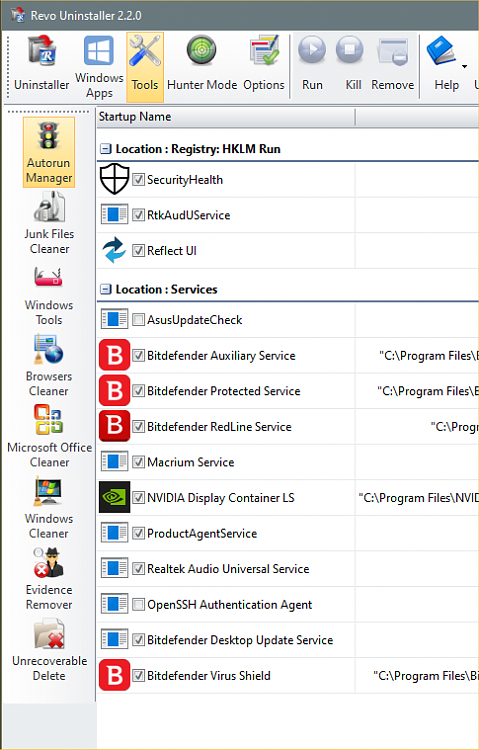Click the Bitdefender Auxiliary Service icon
Screen dimensions: 479x750
point(114,355)
